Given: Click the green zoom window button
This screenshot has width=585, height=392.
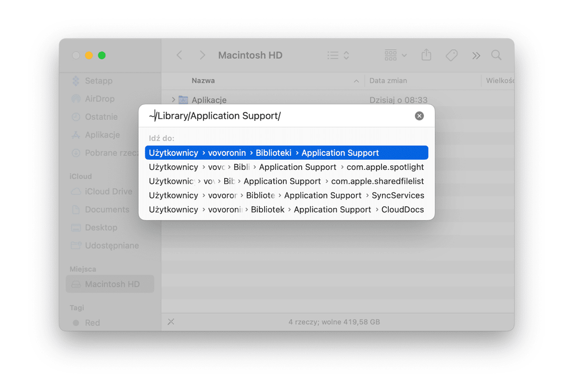Looking at the screenshot, I should [x=102, y=55].
